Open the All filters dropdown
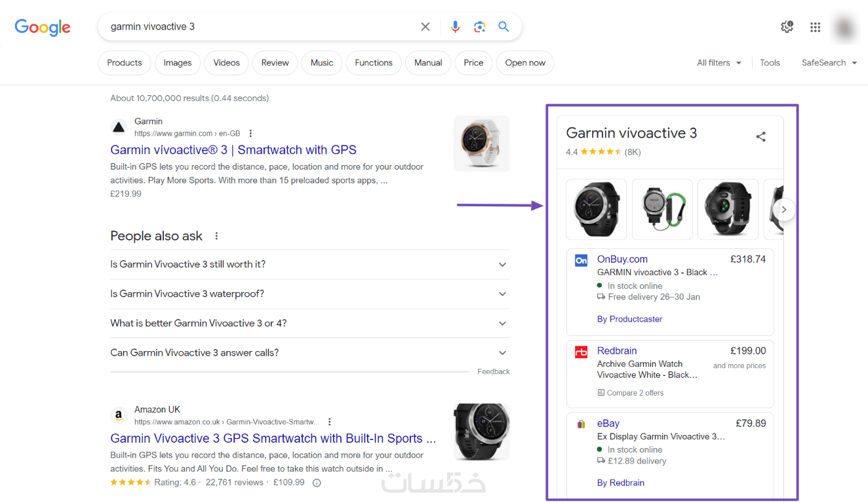 tap(719, 63)
